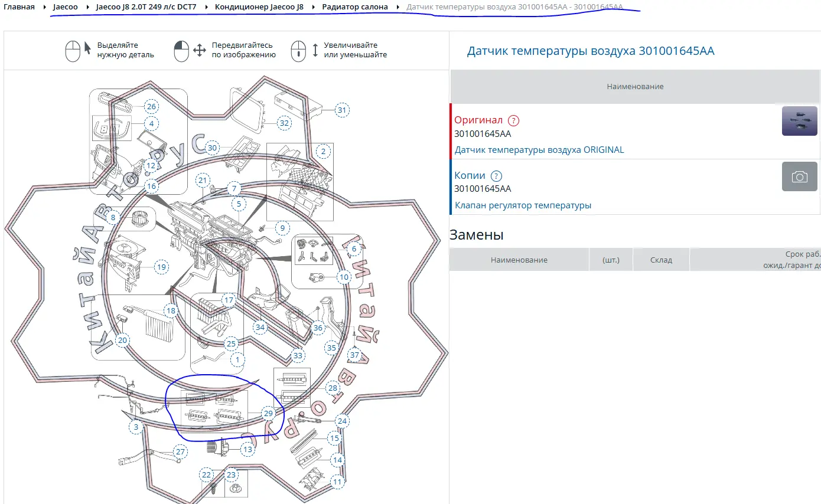Select part number 23 on the diagram
The width and height of the screenshot is (821, 504).
coord(231,474)
